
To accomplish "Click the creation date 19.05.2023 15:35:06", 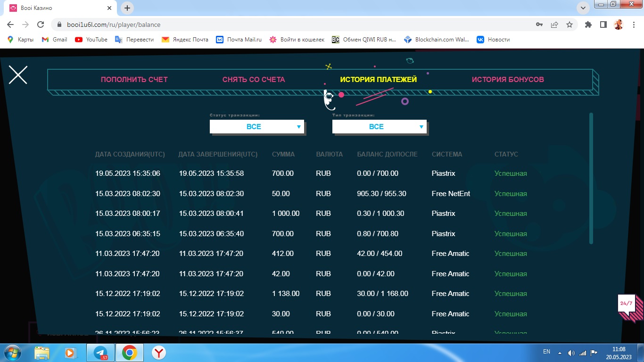I will tap(128, 173).
